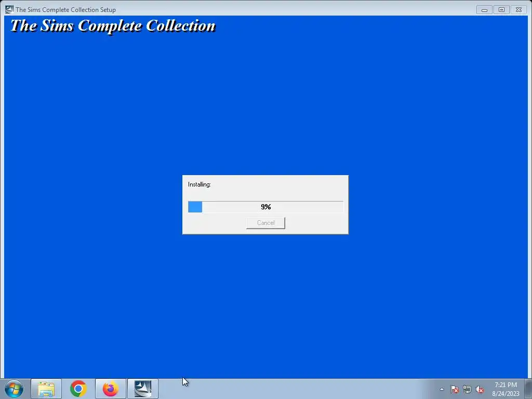Click the 'Installing:' label
This screenshot has width=532, height=399.
[199, 184]
